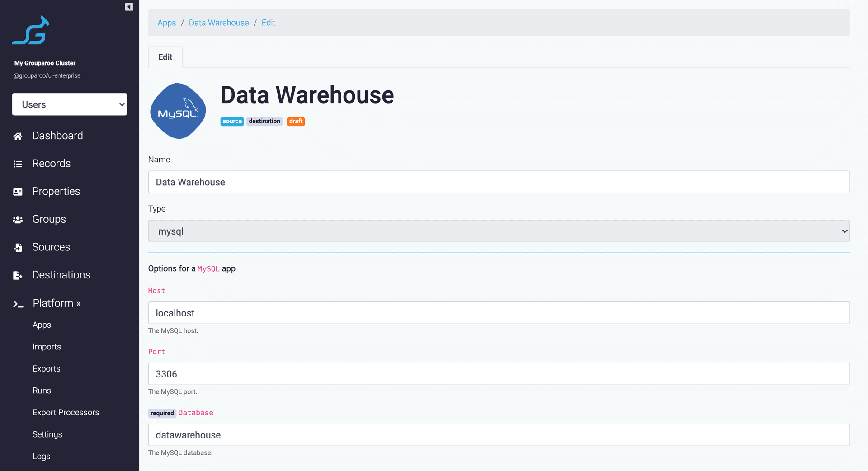Open Records in sidebar

(x=51, y=164)
